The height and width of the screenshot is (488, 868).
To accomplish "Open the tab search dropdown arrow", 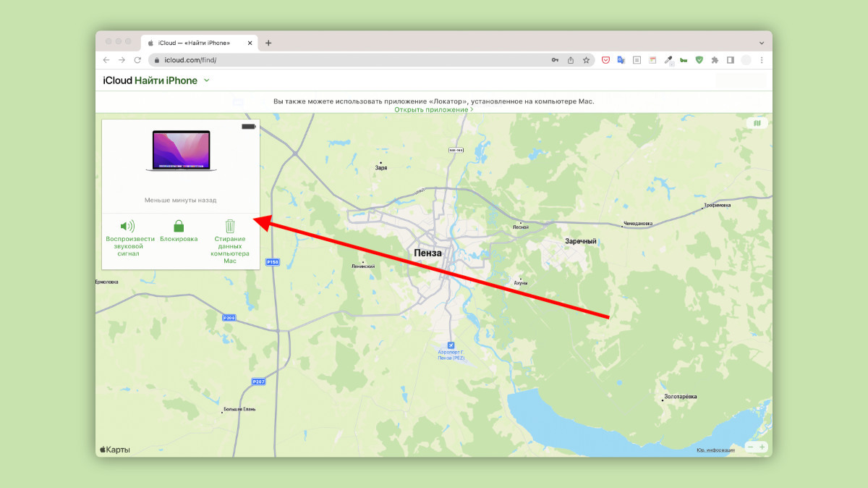I will pyautogui.click(x=762, y=43).
